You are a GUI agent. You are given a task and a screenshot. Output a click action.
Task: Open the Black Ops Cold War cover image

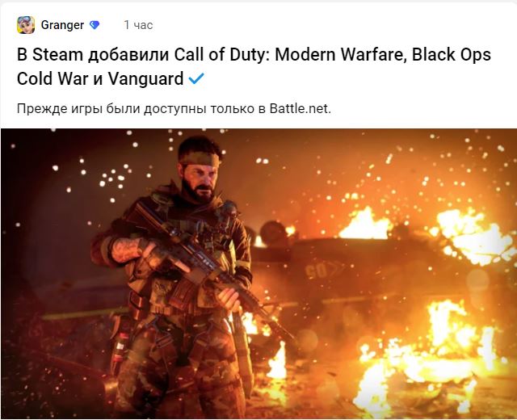point(258,274)
